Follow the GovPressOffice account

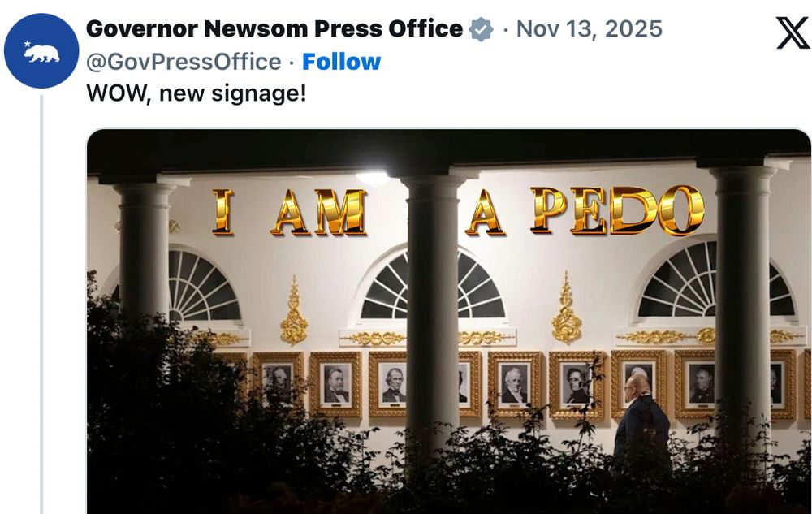(341, 62)
